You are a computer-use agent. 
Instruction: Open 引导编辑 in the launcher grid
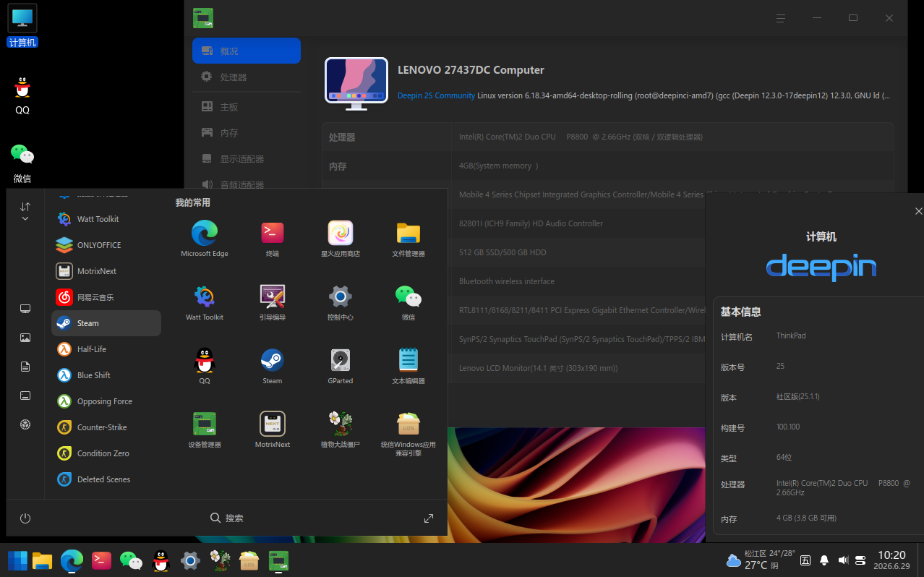coord(273,302)
